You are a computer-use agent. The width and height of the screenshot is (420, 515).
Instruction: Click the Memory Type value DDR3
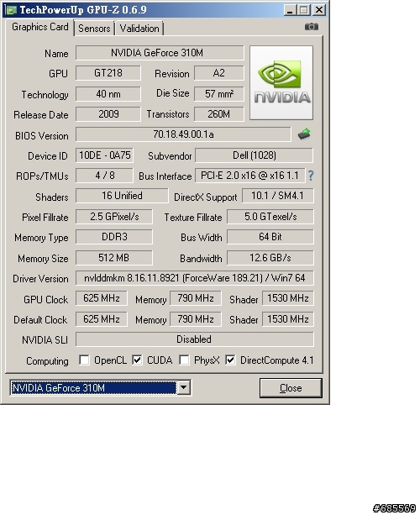pos(114,237)
